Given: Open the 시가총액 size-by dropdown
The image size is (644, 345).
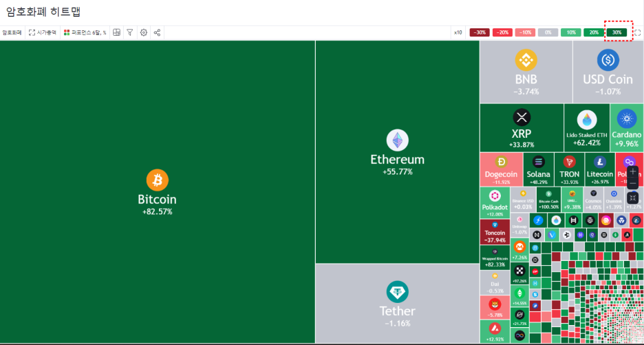Looking at the screenshot, I should tap(43, 32).
